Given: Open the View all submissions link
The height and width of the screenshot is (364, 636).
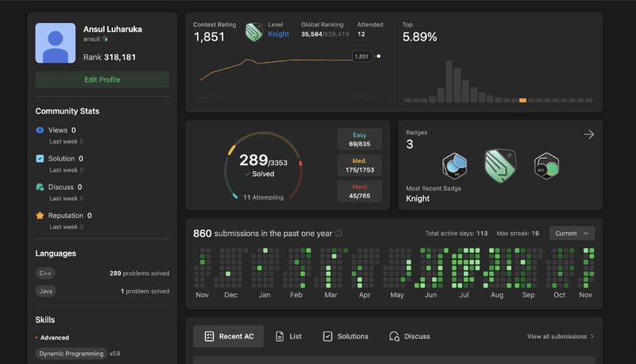Looking at the screenshot, I should [x=560, y=336].
